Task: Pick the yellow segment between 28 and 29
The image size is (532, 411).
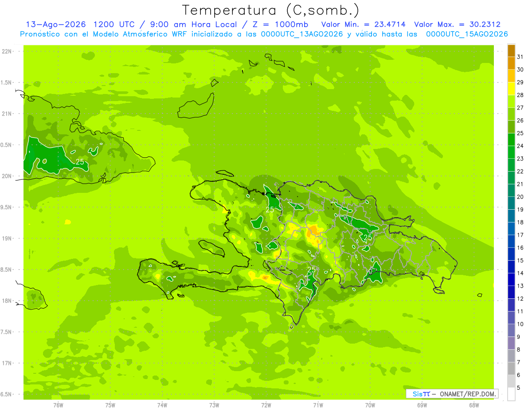Action: (x=511, y=89)
